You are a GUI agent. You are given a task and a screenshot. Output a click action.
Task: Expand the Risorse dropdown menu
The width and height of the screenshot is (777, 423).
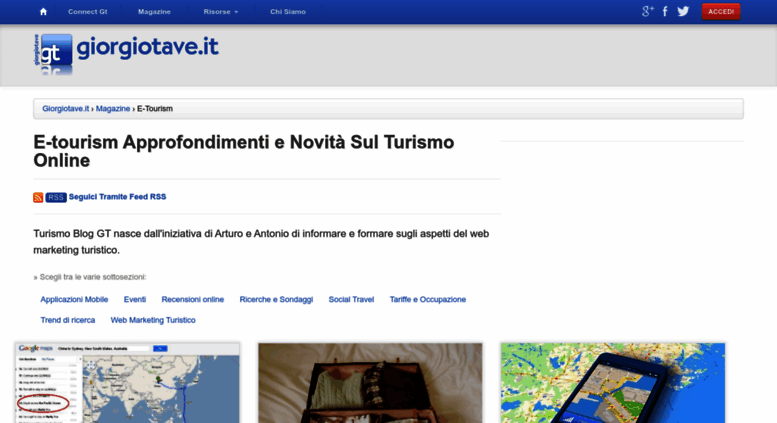pos(221,11)
